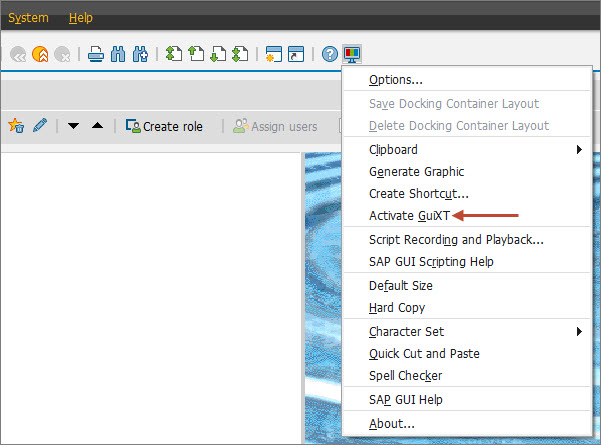Click the Find binoculars icon
The height and width of the screenshot is (445, 601).
(x=118, y=54)
